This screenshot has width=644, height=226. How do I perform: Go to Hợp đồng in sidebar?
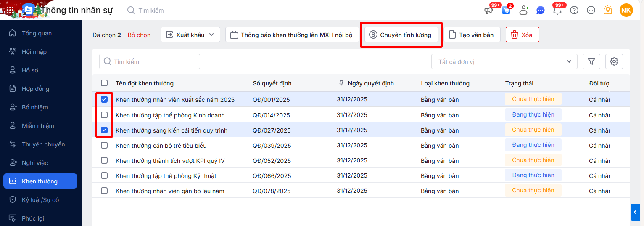pos(35,89)
